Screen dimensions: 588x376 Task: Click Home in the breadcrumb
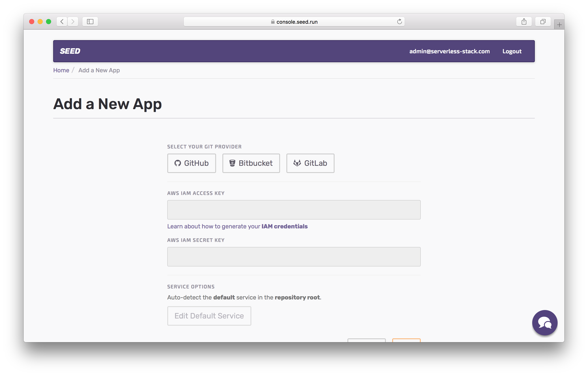pyautogui.click(x=61, y=70)
